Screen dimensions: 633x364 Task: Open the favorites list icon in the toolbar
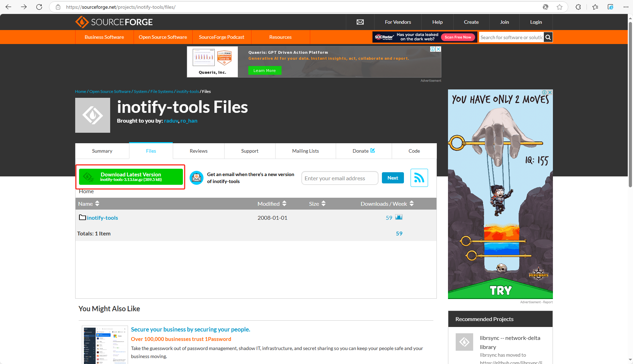595,7
